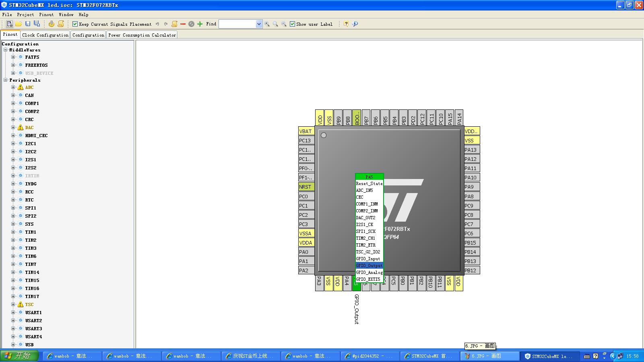Viewport: 644px width, 362px height.
Task: Open the File menu
Action: pyautogui.click(x=7, y=14)
